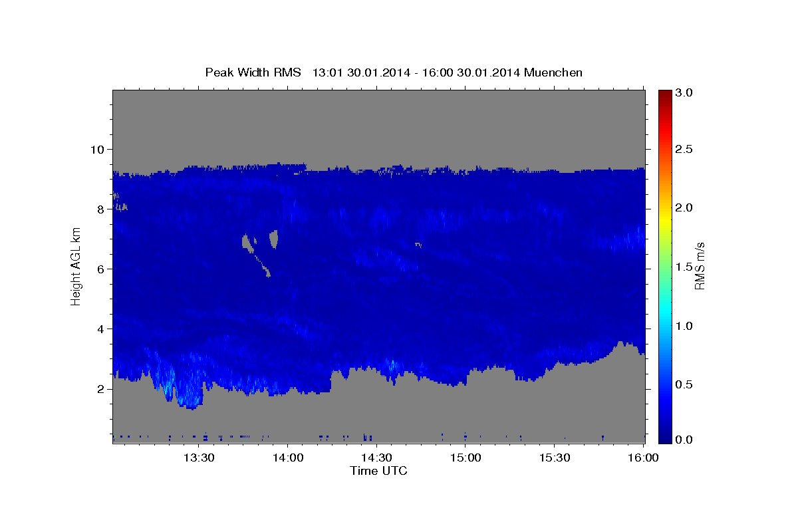Screen dimensions: 798x532
Task: Click the 'Muenchen' station name in title
Action: point(553,72)
